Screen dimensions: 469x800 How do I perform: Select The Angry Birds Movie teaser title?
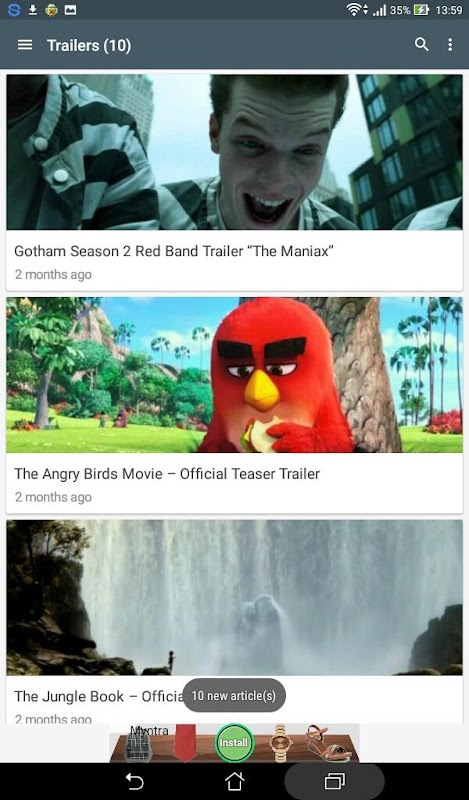(167, 473)
